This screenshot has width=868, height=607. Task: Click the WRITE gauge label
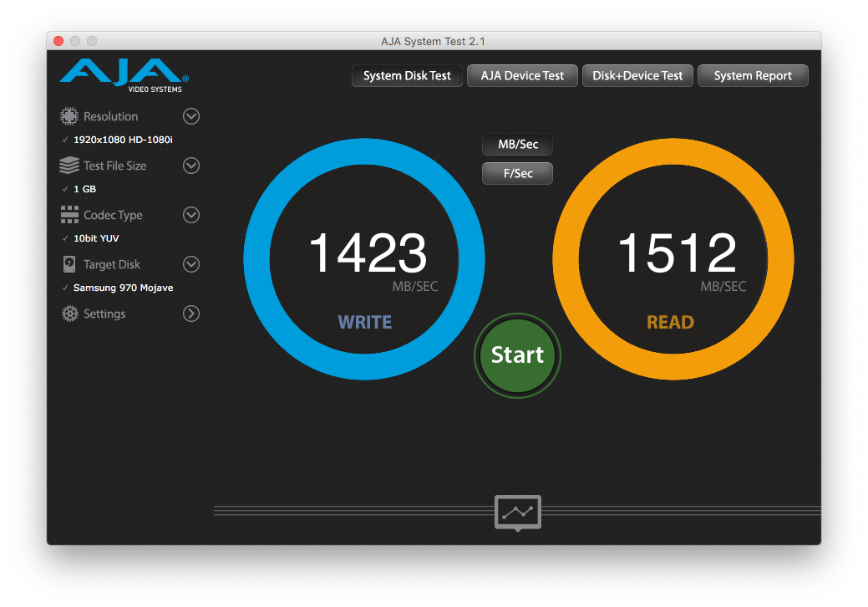365,323
